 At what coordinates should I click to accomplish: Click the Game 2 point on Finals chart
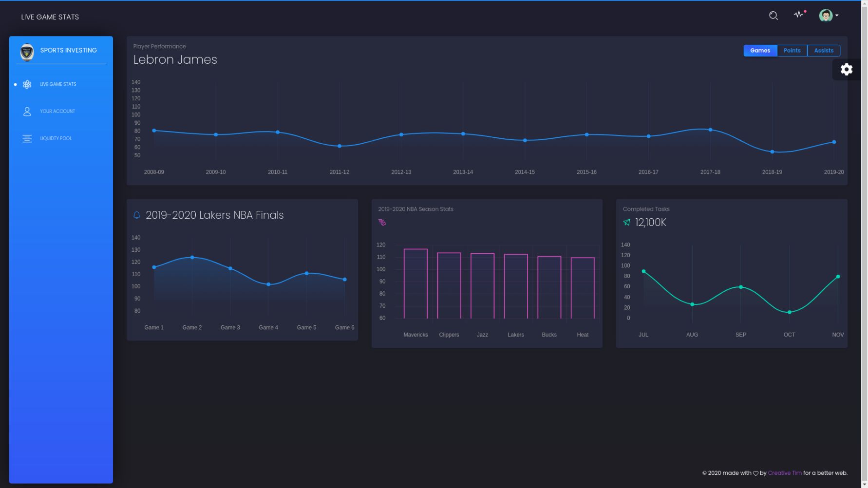pos(192,258)
